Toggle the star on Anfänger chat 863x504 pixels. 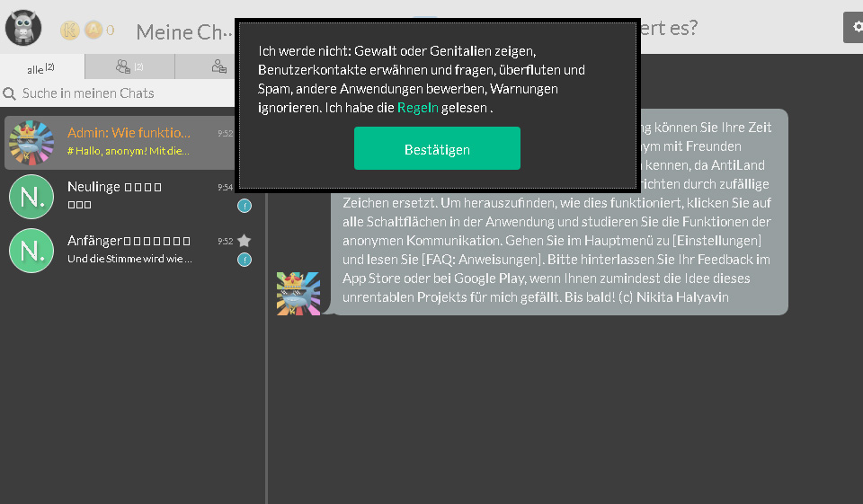pyautogui.click(x=244, y=241)
